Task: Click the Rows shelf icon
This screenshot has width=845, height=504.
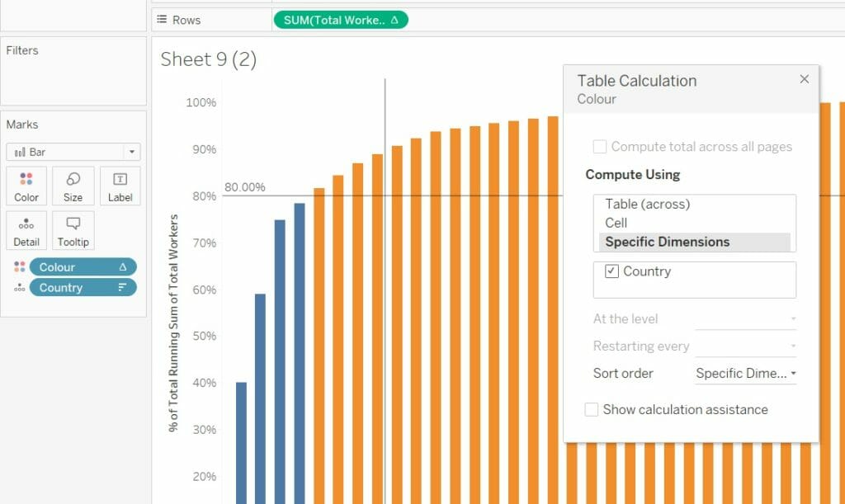Action: (160, 20)
